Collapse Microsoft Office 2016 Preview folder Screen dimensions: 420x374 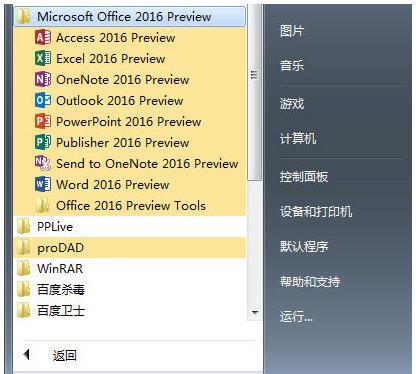click(x=130, y=17)
